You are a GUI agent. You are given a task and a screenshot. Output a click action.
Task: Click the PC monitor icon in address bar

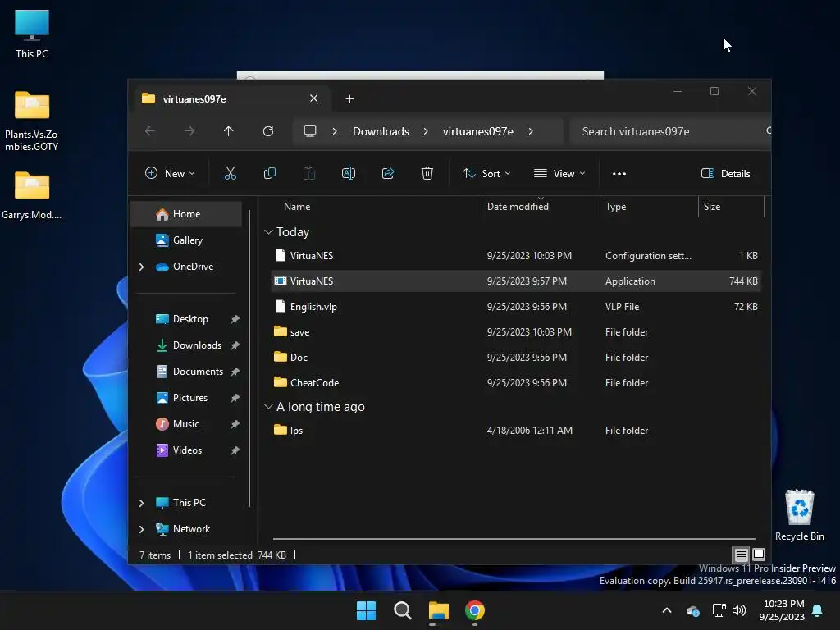click(x=309, y=131)
